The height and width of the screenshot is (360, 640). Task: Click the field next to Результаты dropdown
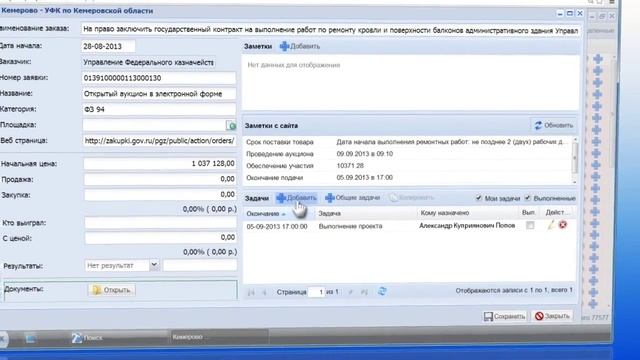pos(200,265)
